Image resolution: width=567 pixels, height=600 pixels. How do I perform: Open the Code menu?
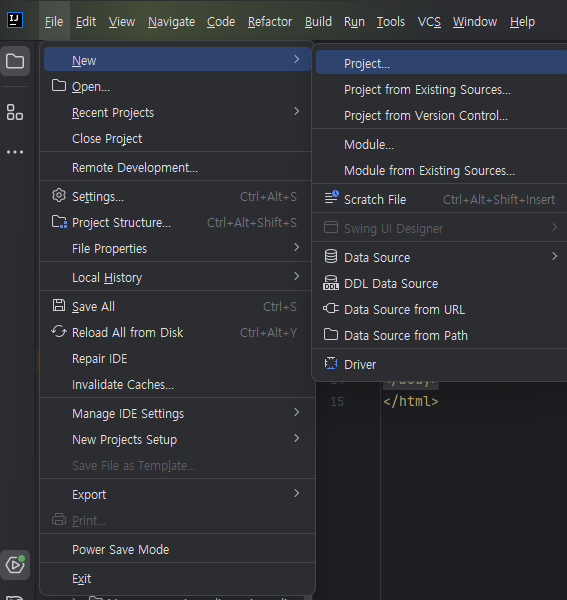coord(221,22)
